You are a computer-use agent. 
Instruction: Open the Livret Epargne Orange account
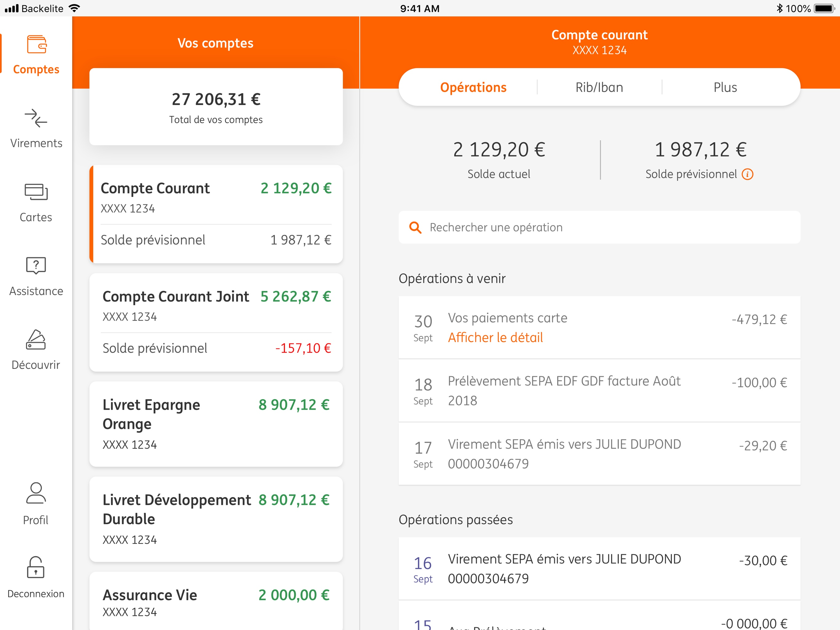[x=216, y=424]
